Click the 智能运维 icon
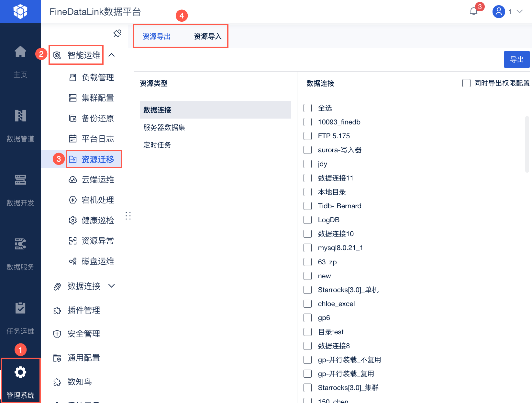Screen dimensions: 532x403 click(57, 55)
